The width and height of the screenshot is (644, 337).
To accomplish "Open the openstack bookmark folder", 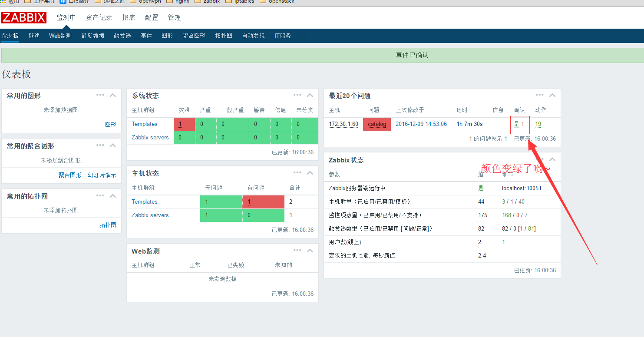I will [277, 2].
